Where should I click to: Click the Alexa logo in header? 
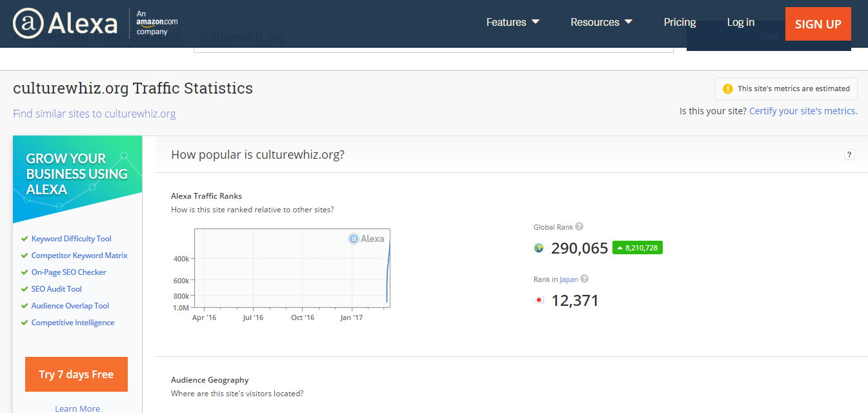(65, 23)
